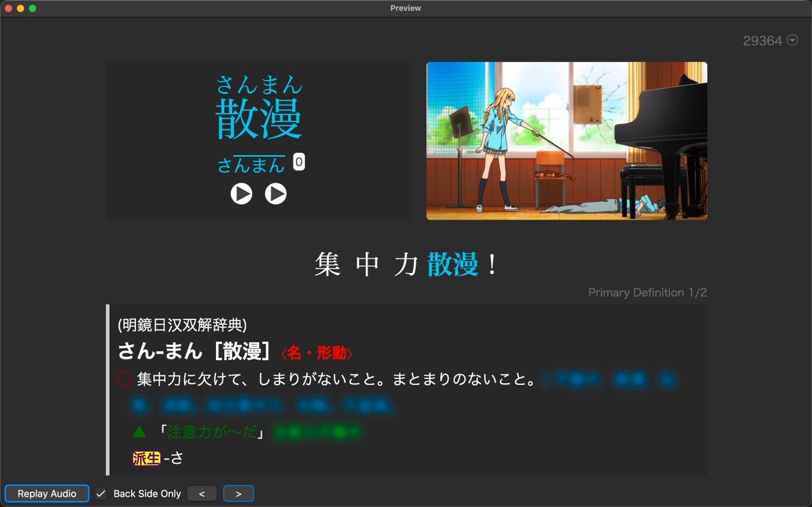812x507 pixels.
Task: Click the dictionary name (明鏡日汉双解辞典)
Action: (182, 325)
